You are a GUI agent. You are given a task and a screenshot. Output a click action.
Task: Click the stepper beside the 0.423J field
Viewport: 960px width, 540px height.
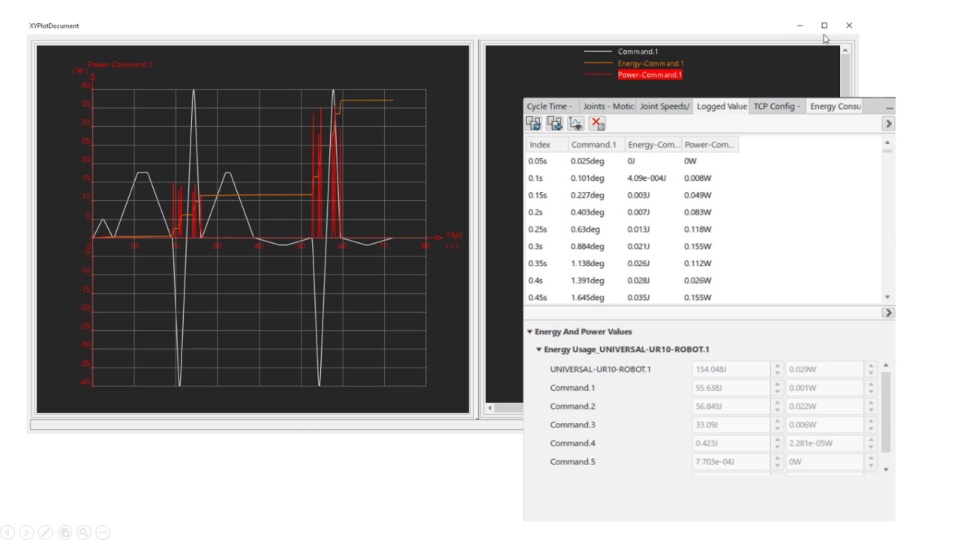pos(777,443)
